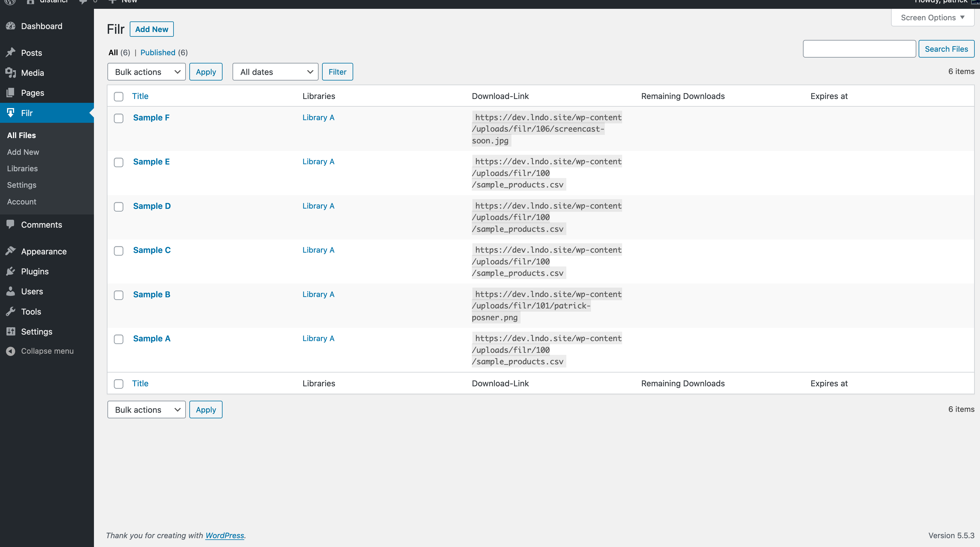The image size is (980, 547).
Task: Click the patrick-posner.png download link text
Action: 547,306
